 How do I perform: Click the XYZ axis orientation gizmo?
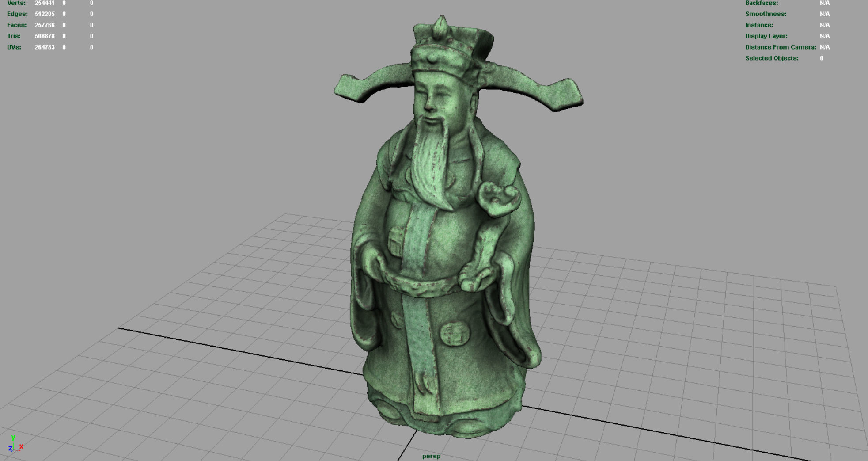pyautogui.click(x=15, y=443)
